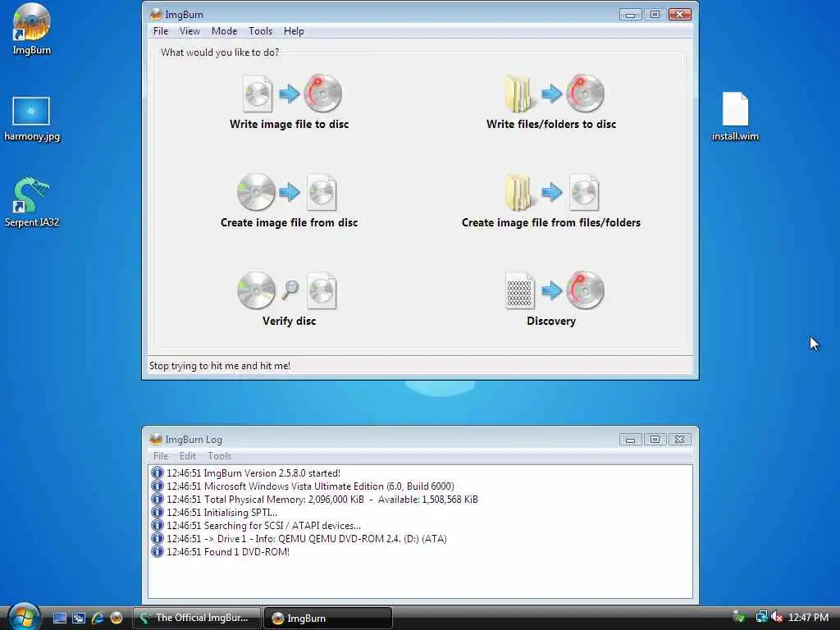Maximize the ImgBurn main window
This screenshot has width=840, height=630.
tap(655, 15)
